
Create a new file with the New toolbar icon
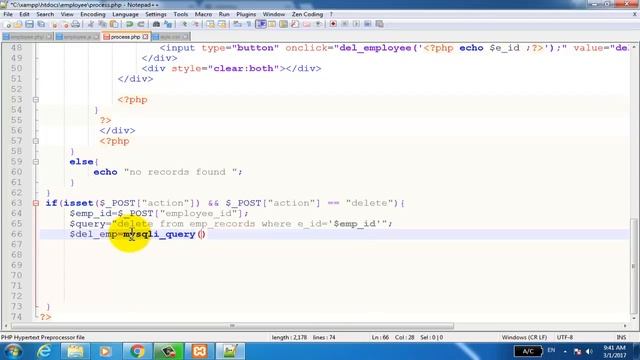pos(8,24)
